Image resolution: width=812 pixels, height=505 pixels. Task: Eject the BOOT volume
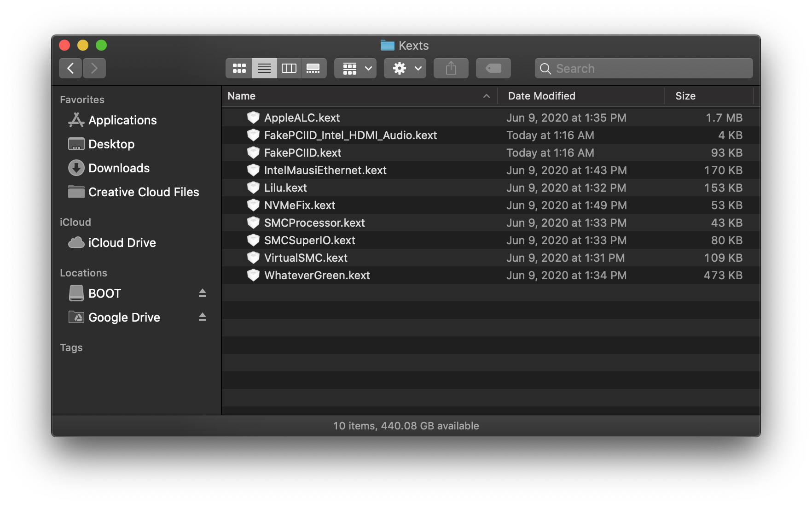[x=203, y=293]
